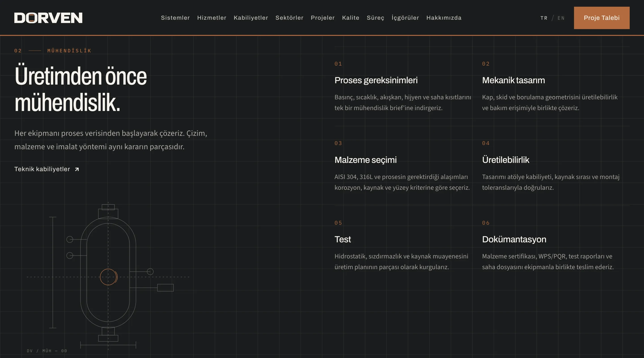This screenshot has height=358, width=644.
Task: Click the text starting Basınç, sıcaklık, akışkan
Action: [x=403, y=102]
